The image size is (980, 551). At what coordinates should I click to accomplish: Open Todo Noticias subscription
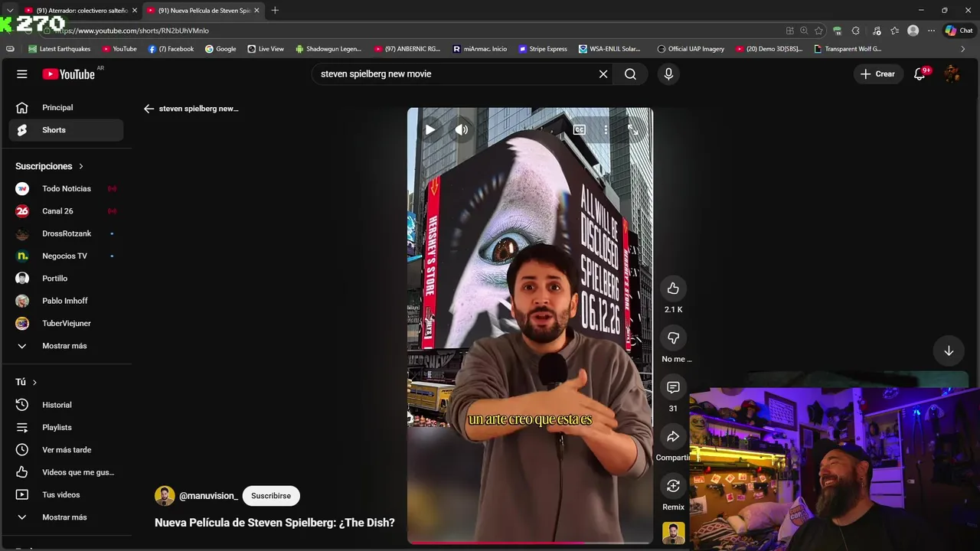[66, 188]
